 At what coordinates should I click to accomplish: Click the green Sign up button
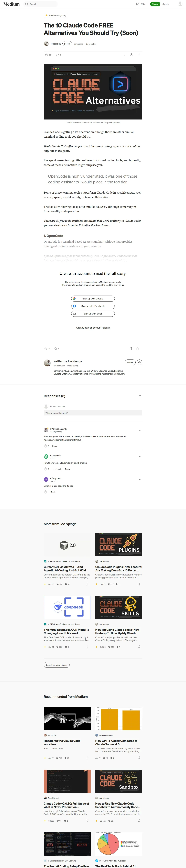point(155,4)
